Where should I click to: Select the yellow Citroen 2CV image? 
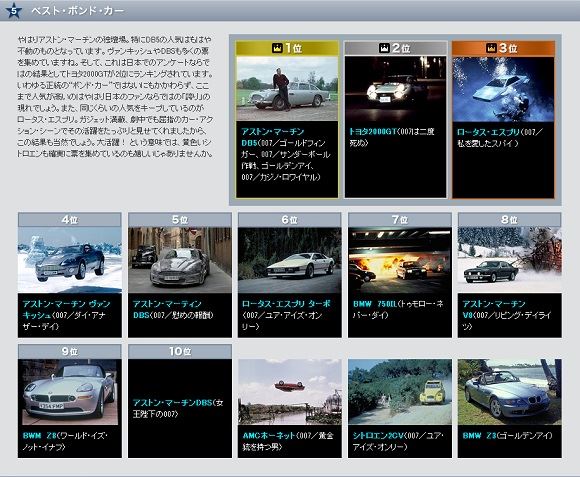point(400,392)
